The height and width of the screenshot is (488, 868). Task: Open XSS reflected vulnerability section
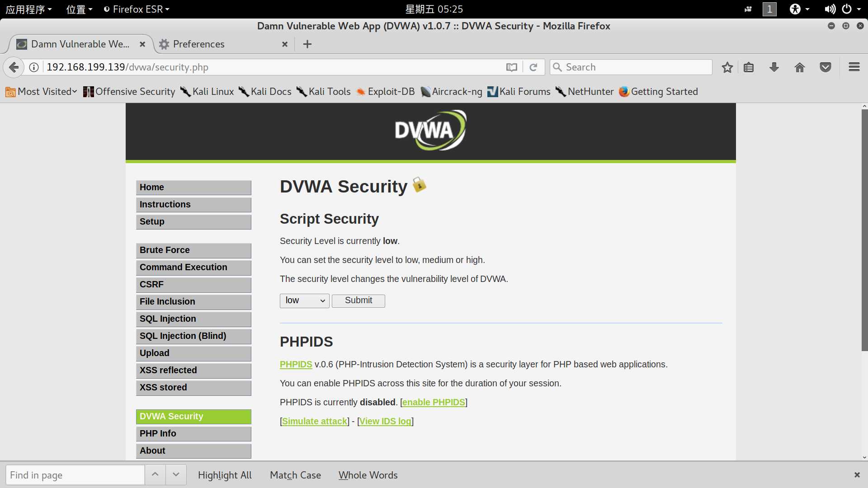pyautogui.click(x=168, y=370)
